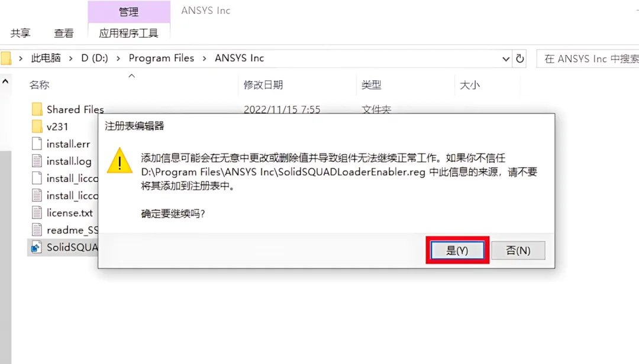Open the 查看 ribbon tab
The width and height of the screenshot is (639, 364).
[63, 34]
